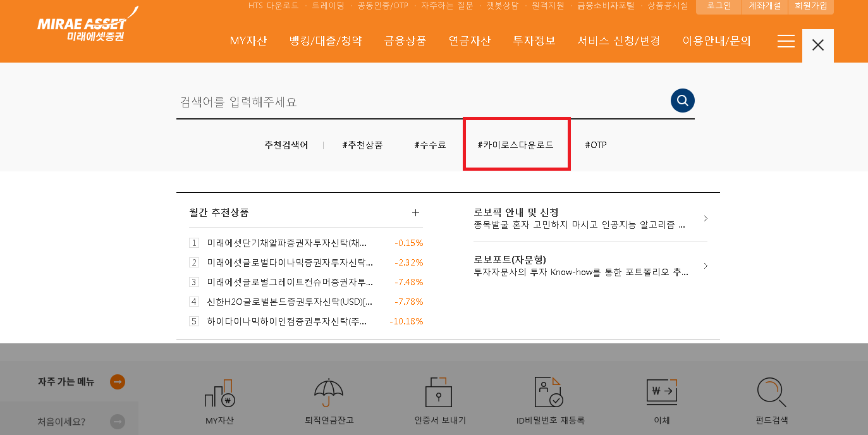Click the 자주 가는 메뉴 label
This screenshot has height=435, width=868.
point(66,382)
